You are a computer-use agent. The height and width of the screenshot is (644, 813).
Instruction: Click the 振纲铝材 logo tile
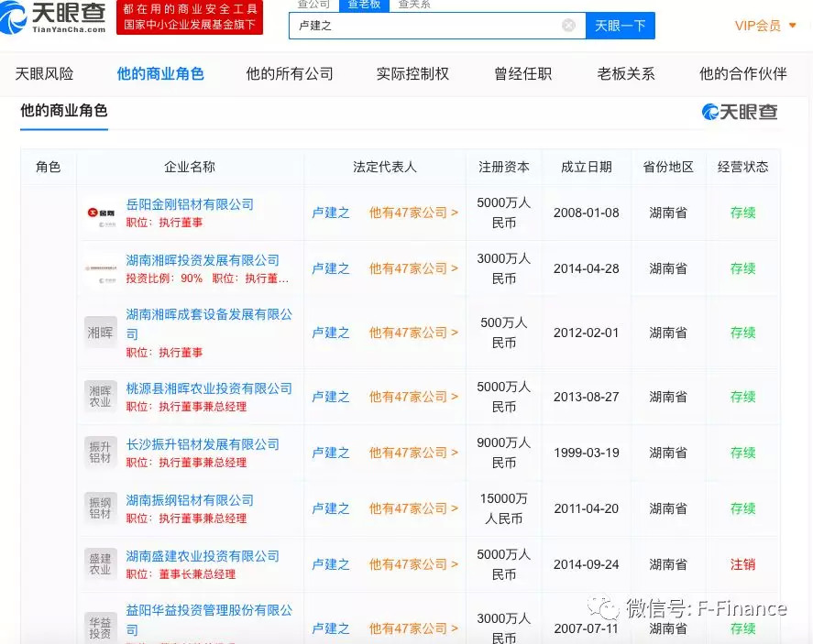tap(101, 508)
